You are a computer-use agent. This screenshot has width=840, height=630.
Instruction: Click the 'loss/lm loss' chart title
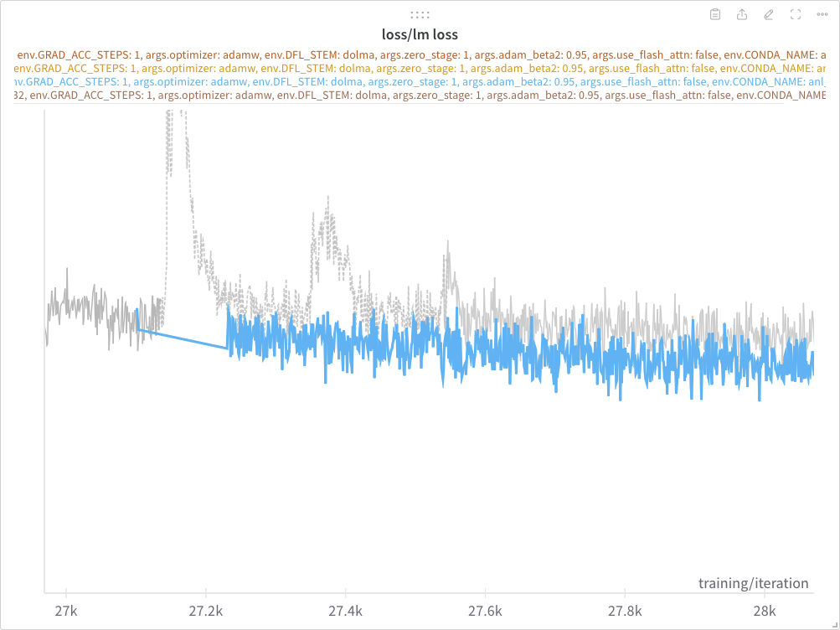[420, 34]
